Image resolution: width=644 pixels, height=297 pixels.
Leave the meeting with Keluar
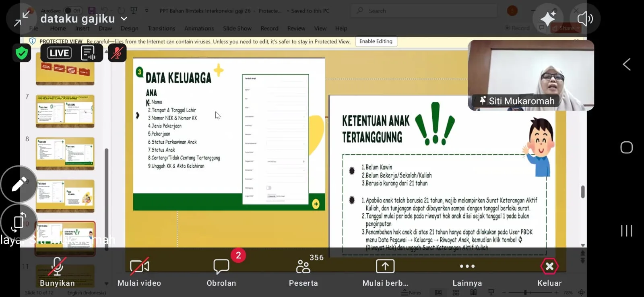pos(549,272)
